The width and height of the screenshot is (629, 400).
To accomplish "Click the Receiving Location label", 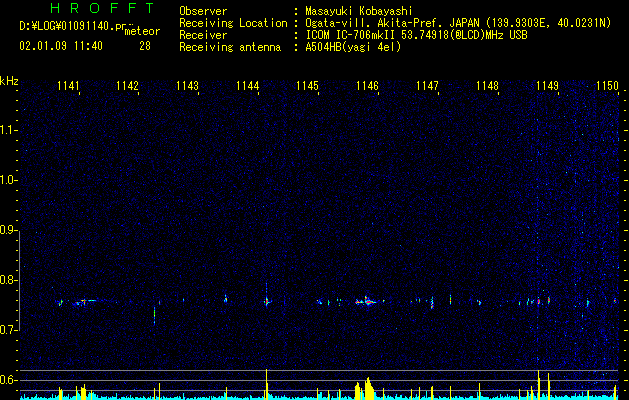I will pyautogui.click(x=233, y=23).
